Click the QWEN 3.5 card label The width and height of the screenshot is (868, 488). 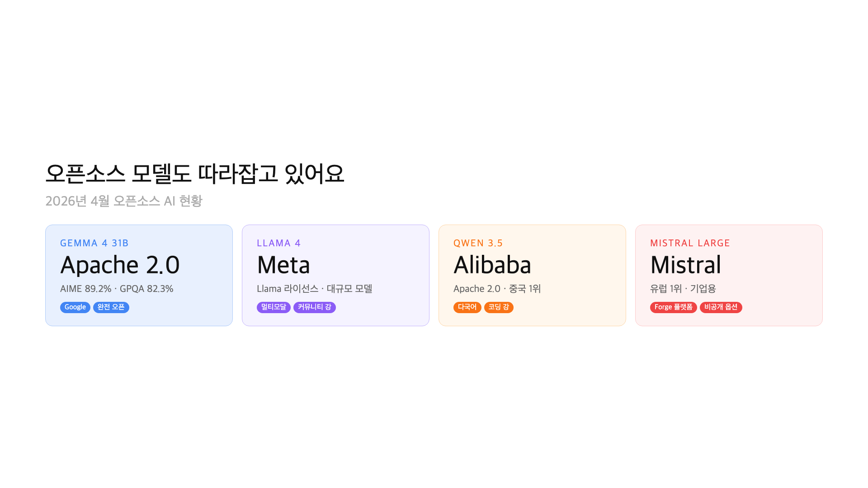[478, 243]
